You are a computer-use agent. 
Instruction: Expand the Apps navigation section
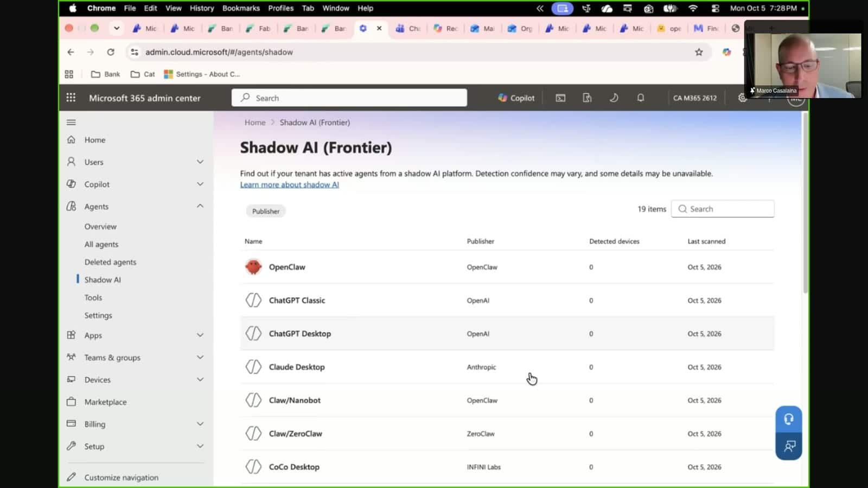tap(200, 335)
